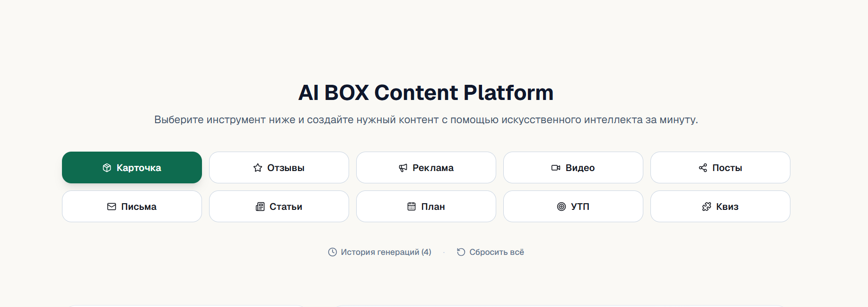Open the Квиз generator

tap(720, 207)
